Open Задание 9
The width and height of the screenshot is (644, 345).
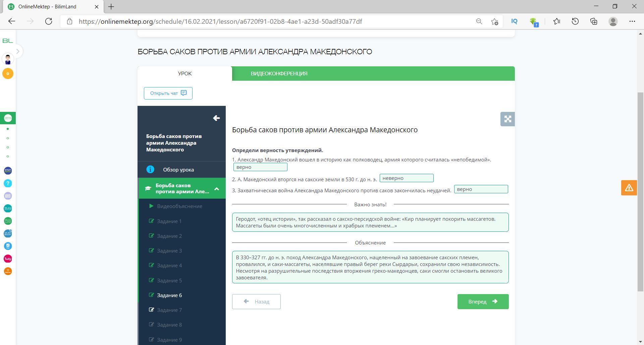coord(169,340)
